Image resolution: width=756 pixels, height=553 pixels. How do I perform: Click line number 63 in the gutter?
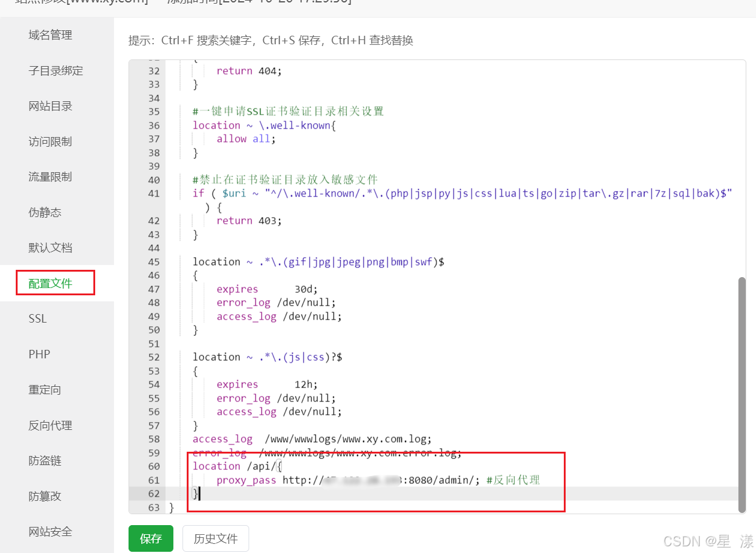pyautogui.click(x=153, y=508)
